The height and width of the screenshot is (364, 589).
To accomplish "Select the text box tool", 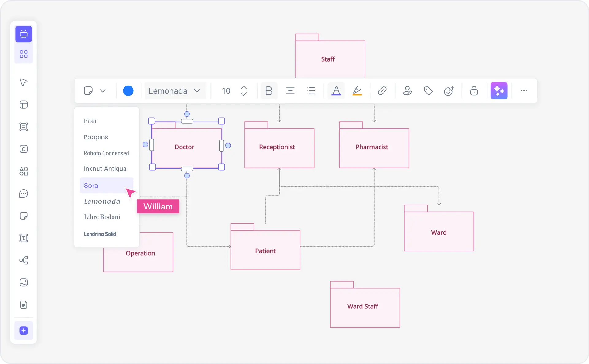I will click(24, 238).
